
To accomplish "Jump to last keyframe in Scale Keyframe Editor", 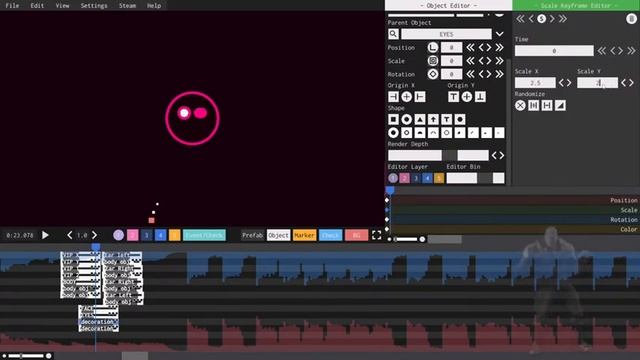I will pyautogui.click(x=563, y=19).
